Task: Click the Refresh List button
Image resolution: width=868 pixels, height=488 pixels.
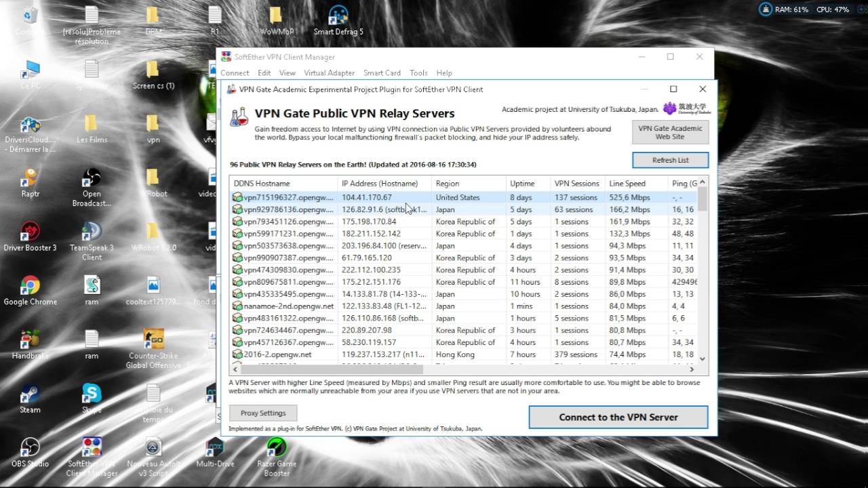Action: 670,160
